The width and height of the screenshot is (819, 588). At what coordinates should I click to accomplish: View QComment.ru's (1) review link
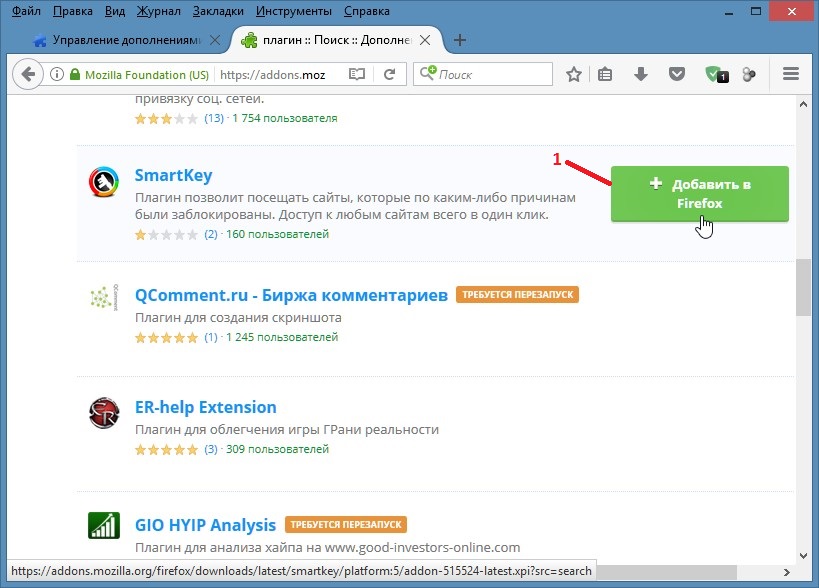pyautogui.click(x=211, y=337)
